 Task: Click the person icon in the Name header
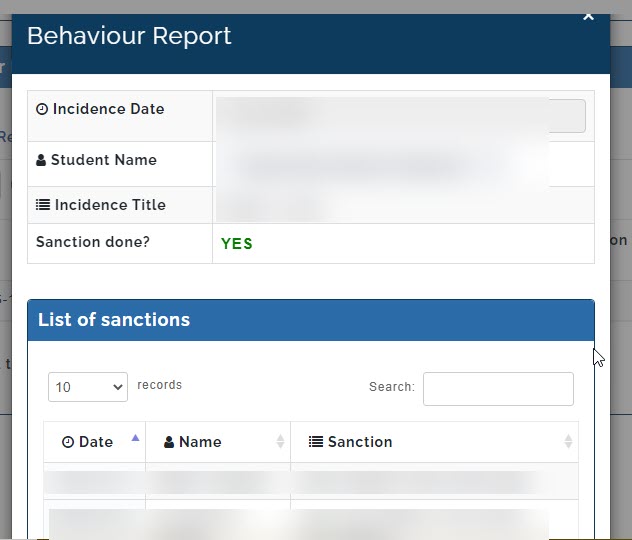(x=169, y=442)
